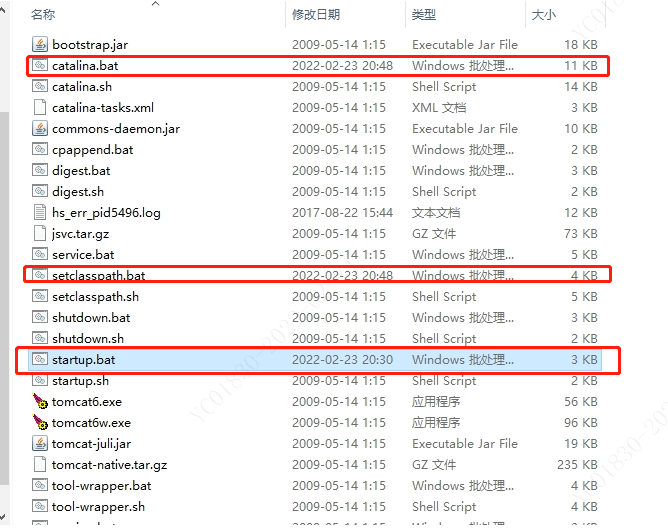
Task: Select file name catalina.bat
Action: pos(85,66)
